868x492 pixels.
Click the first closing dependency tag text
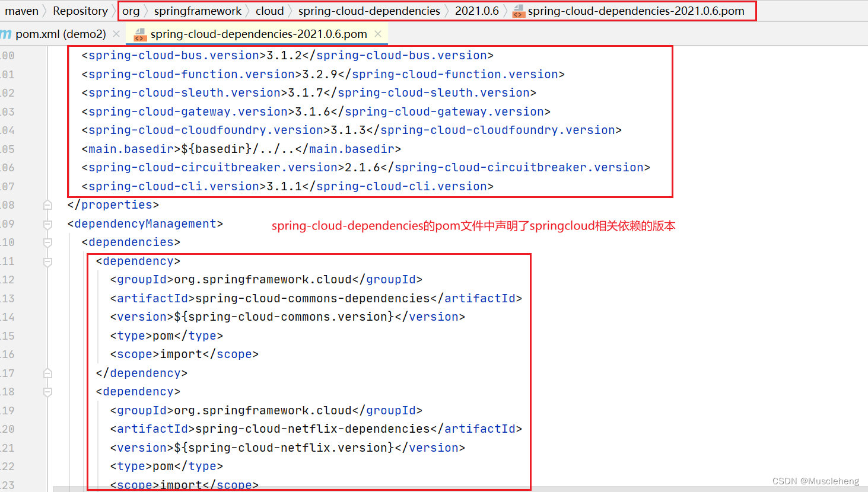141,373
